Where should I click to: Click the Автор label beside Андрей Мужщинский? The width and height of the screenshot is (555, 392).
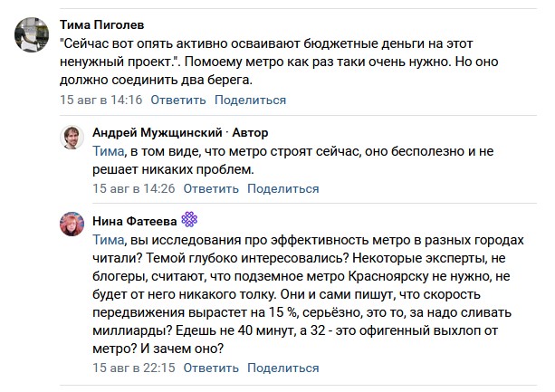coord(250,132)
